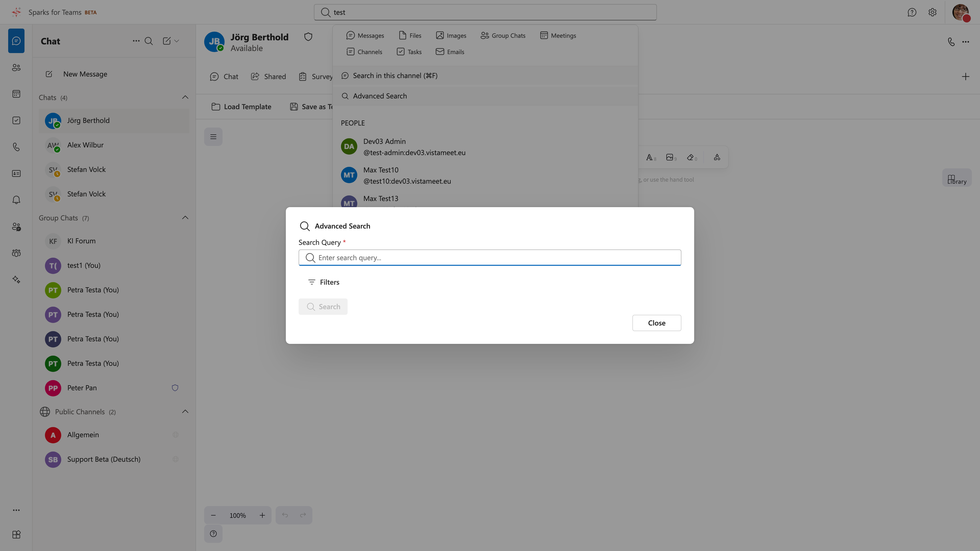Click the whiteboard help question icon
This screenshot has height=551, width=980.
pos(213,533)
